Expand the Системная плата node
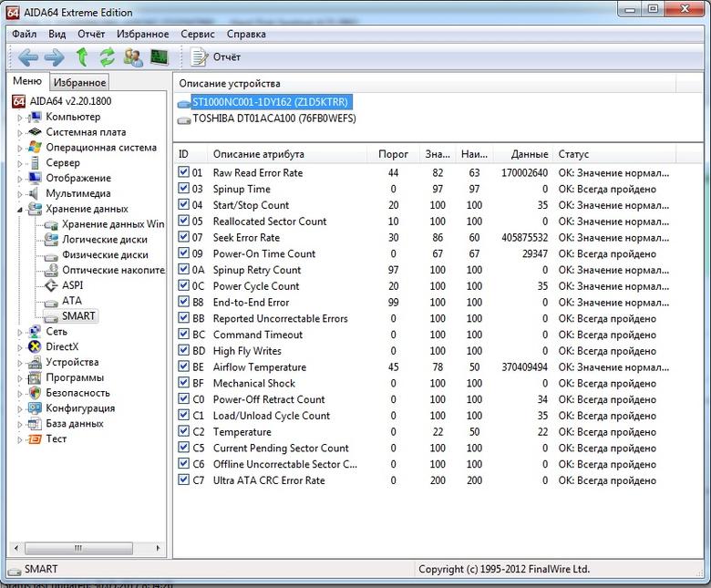711x588 pixels. click(20, 133)
